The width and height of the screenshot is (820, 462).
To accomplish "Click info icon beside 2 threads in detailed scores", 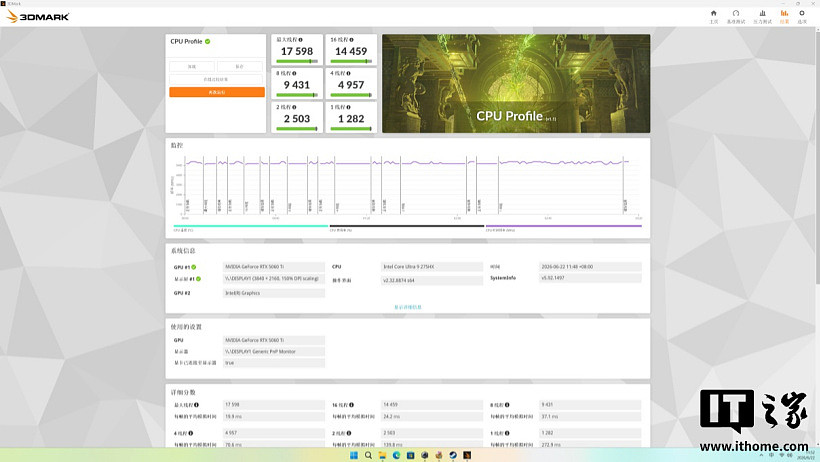I will [x=349, y=433].
